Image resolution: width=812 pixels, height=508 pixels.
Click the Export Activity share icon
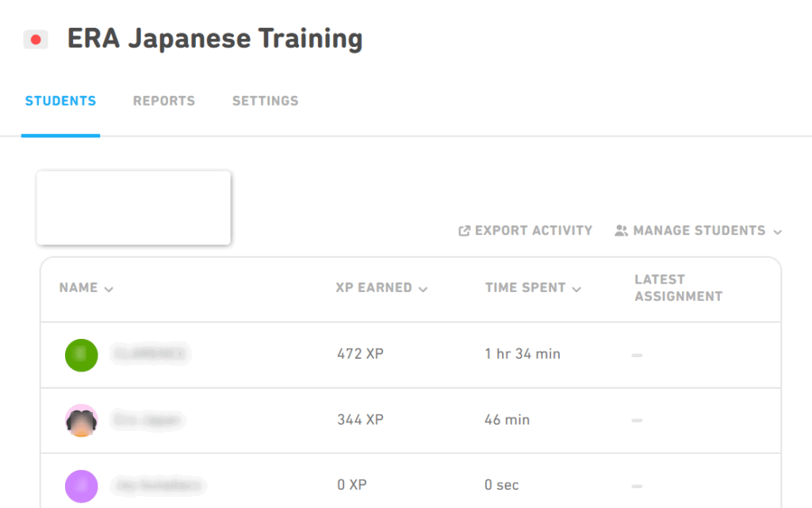(x=465, y=231)
